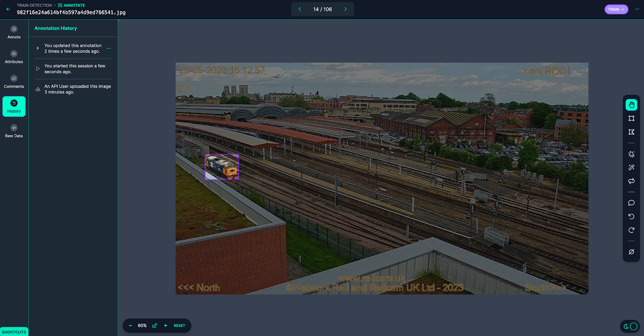
Task: Select the API User uploaded history entry
Action: (73, 89)
